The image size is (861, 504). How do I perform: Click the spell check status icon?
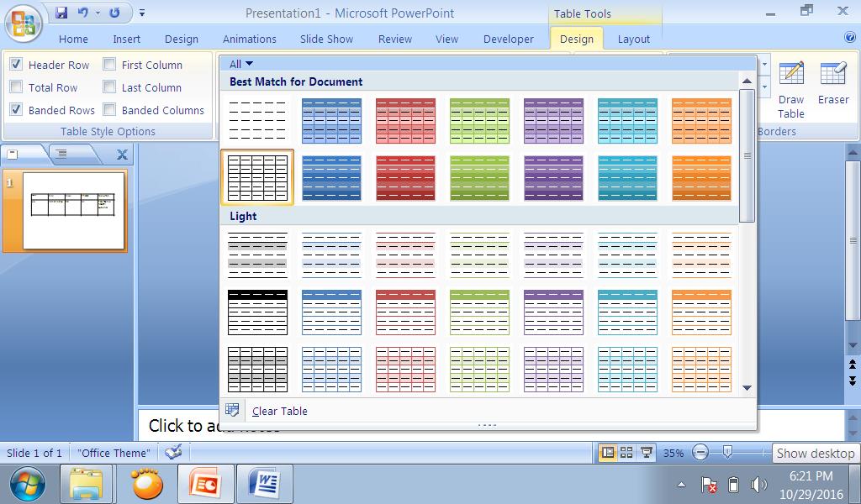click(173, 453)
